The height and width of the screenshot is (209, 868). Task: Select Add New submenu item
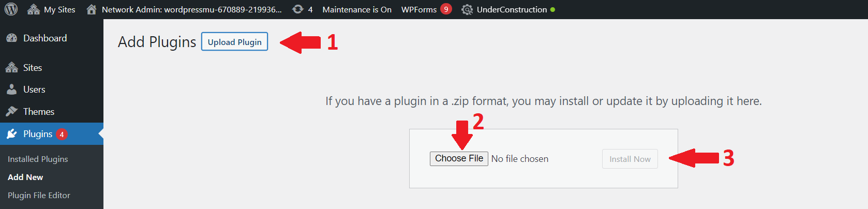(25, 177)
